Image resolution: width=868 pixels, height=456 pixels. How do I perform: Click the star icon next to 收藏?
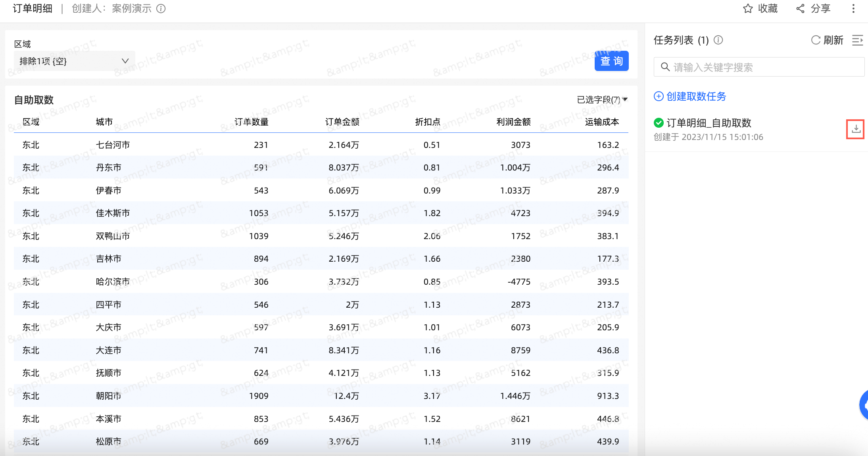click(x=748, y=8)
